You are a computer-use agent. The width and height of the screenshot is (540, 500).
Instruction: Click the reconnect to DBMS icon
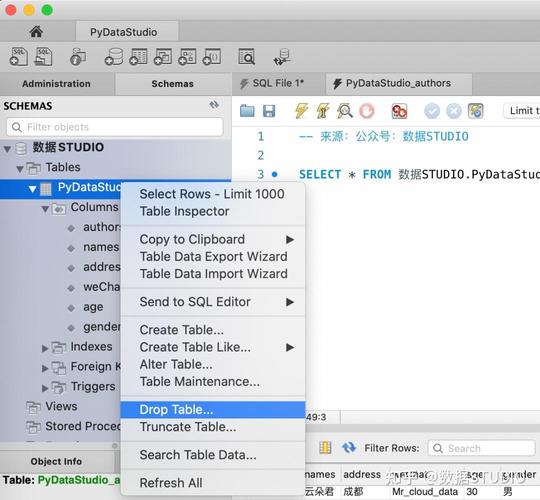tap(283, 57)
